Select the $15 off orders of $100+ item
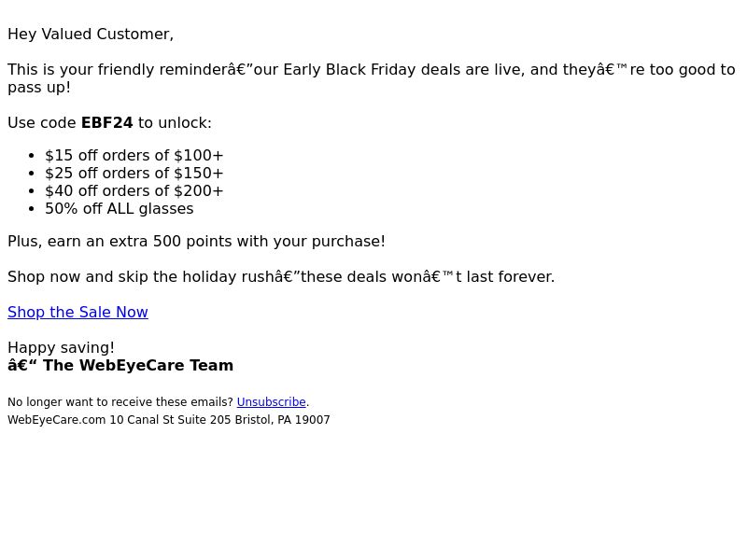This screenshot has height=560, width=747. pyautogui.click(x=134, y=155)
